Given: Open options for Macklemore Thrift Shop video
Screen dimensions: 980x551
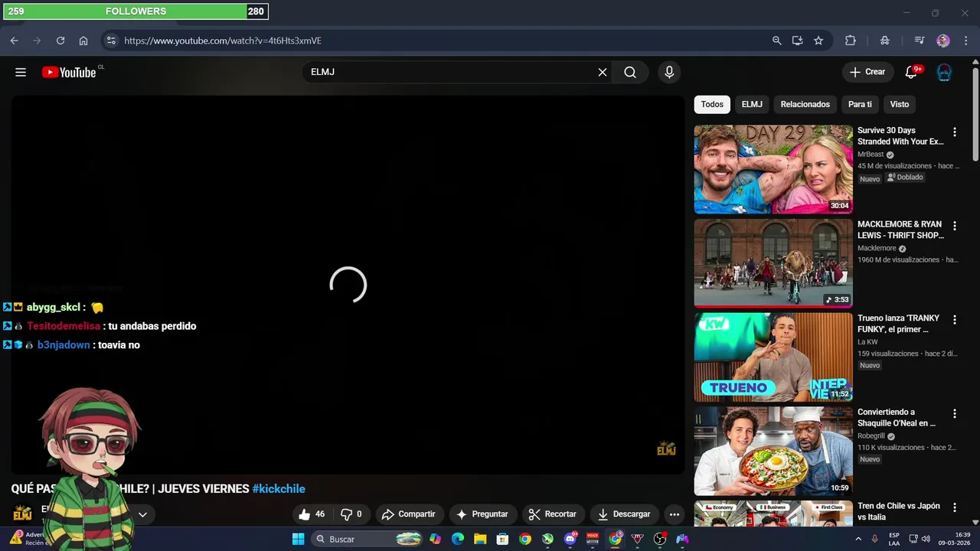Looking at the screenshot, I should tap(954, 227).
